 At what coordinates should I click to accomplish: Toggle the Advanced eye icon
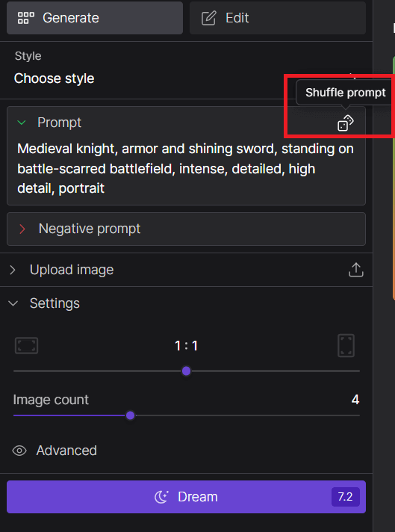pyautogui.click(x=19, y=451)
